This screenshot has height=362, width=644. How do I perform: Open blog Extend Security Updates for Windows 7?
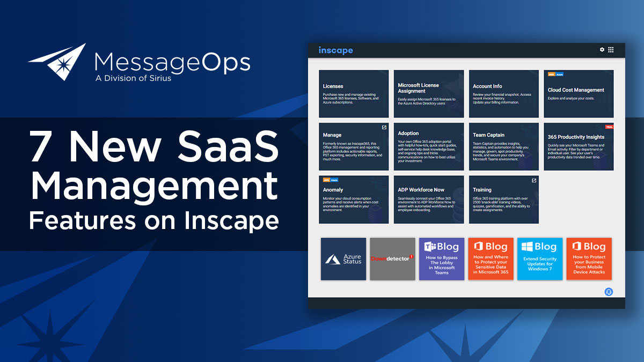(540, 259)
